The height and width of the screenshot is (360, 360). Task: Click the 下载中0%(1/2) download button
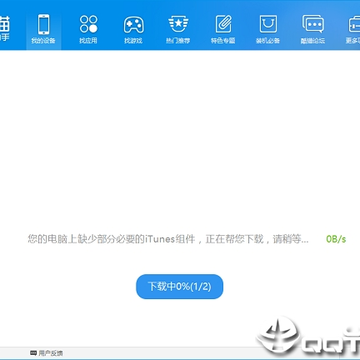pyautogui.click(x=180, y=287)
